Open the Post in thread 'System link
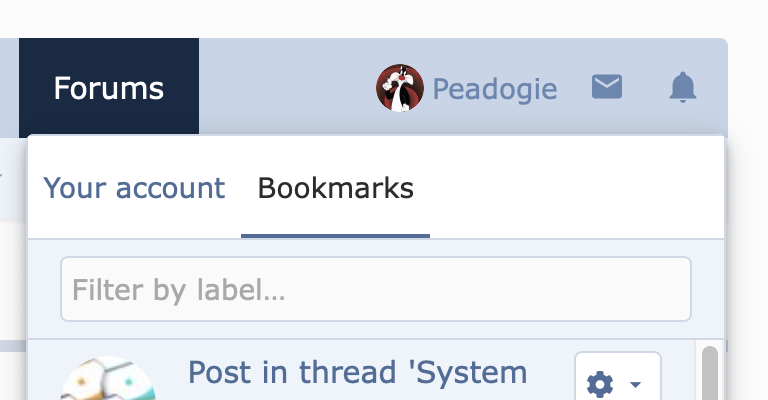Image resolution: width=768 pixels, height=400 pixels. pyautogui.click(x=358, y=373)
